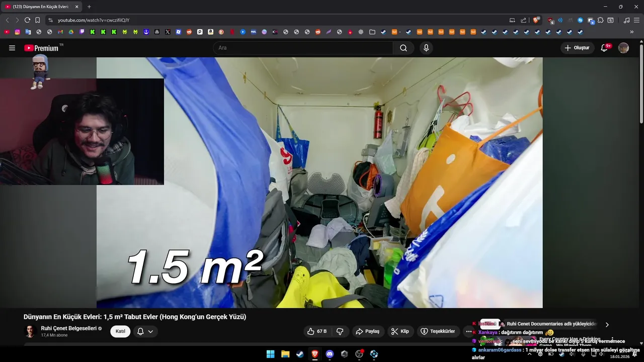Switch to Brave in taskbar
Screen dimensions: 644x362
pyautogui.click(x=315, y=354)
